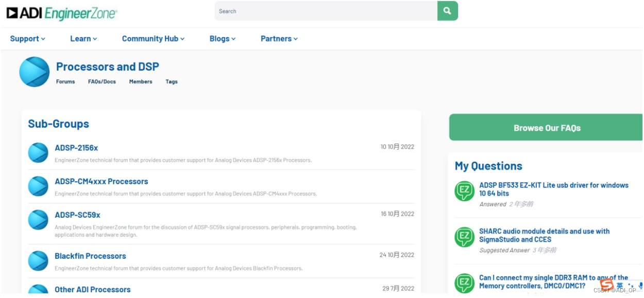This screenshot has height=298, width=644.
Task: Click the Blackfin date 24 10月 2022
Action: point(397,255)
